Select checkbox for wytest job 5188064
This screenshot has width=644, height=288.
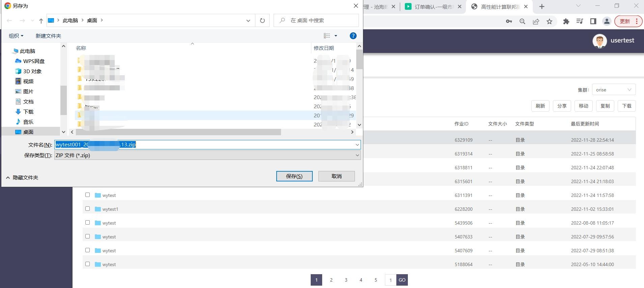coord(88,264)
